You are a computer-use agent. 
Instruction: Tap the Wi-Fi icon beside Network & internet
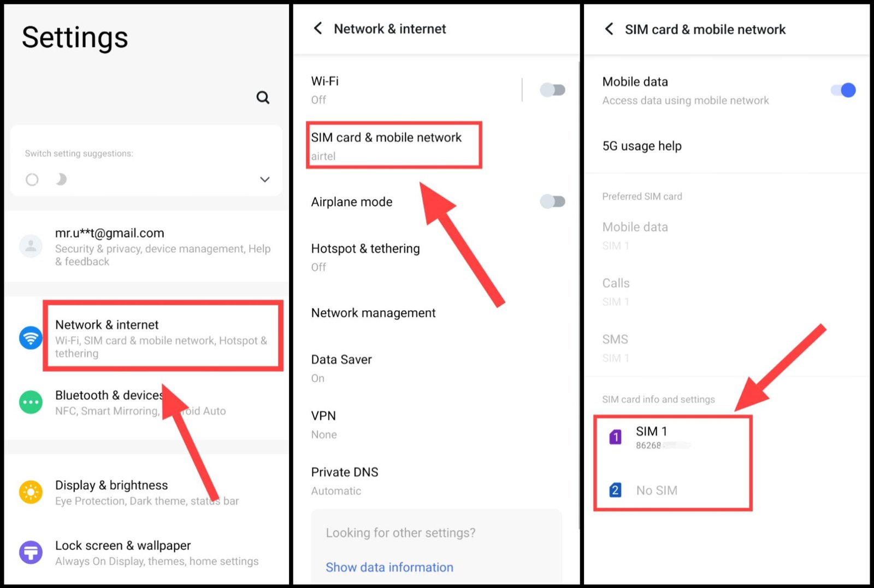click(x=31, y=338)
